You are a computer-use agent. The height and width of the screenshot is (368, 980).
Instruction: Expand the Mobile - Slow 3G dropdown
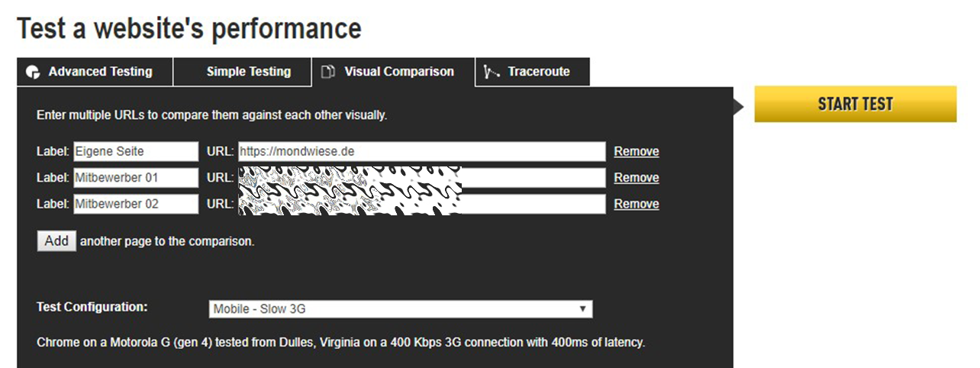(401, 309)
